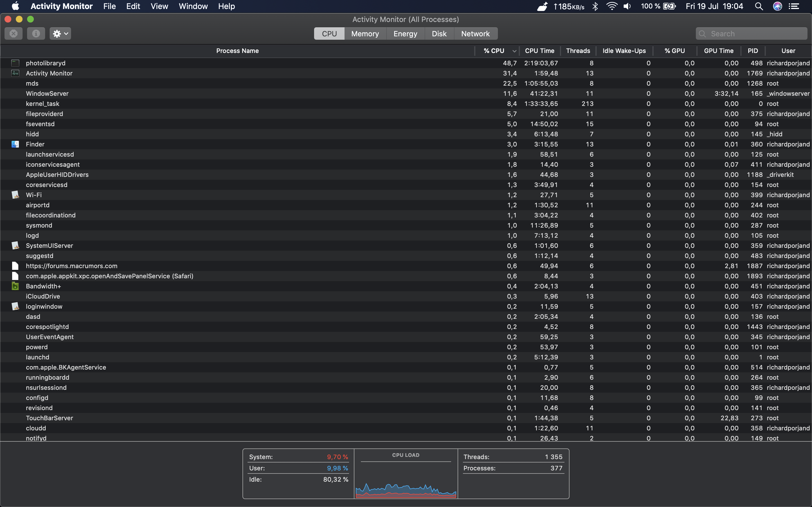Click the Bluetooth menu bar icon

click(x=595, y=6)
